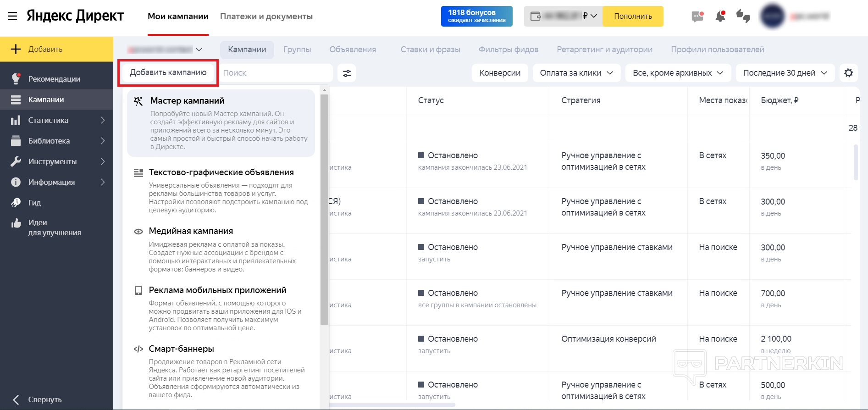
Task: Choose Текстово-графические объявления option
Action: [221, 191]
